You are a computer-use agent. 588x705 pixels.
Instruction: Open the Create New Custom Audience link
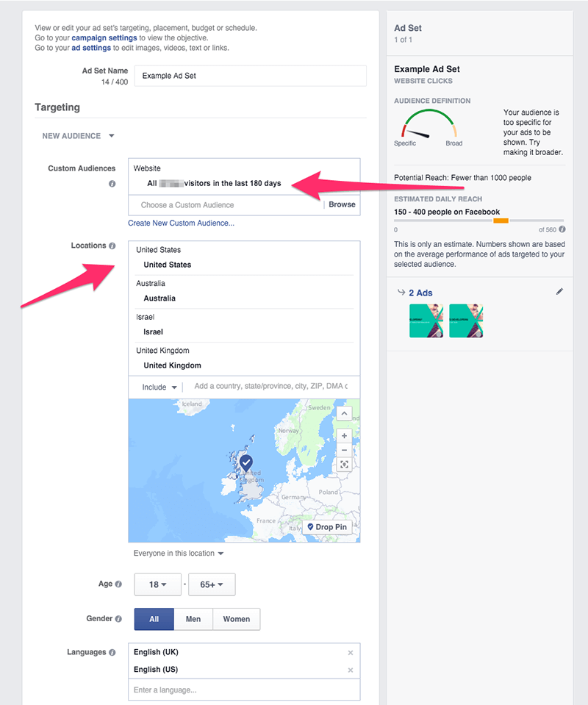coord(182,223)
